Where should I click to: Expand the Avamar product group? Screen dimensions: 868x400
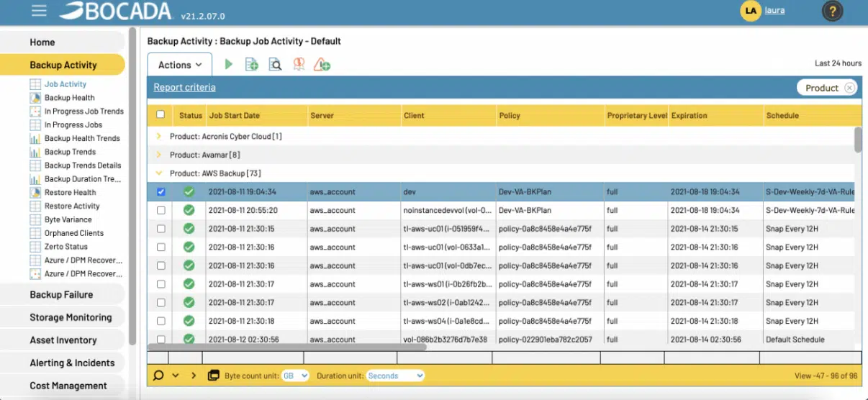pyautogui.click(x=159, y=155)
